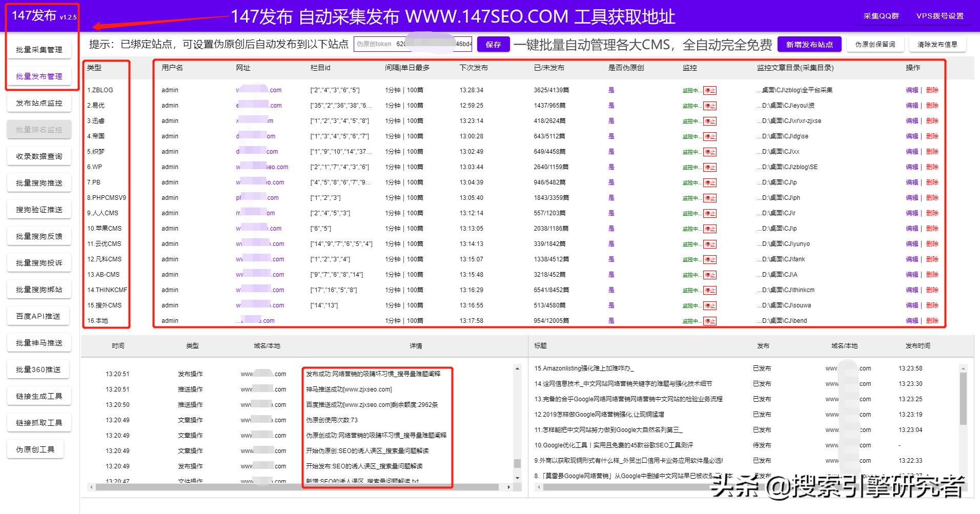Select 收录数据查询 from the sidebar

(39, 156)
